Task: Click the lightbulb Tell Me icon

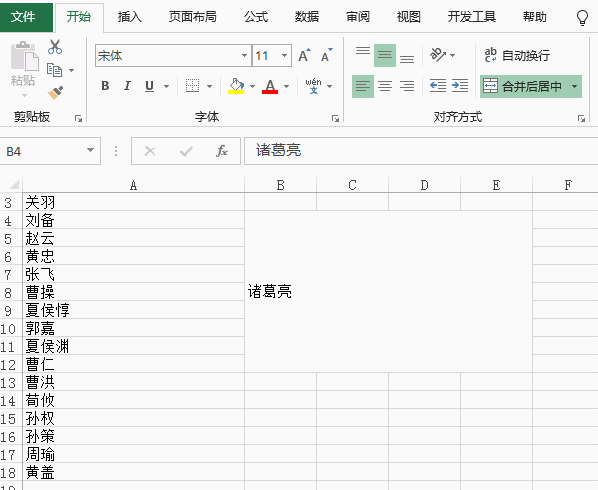Action: tap(582, 18)
